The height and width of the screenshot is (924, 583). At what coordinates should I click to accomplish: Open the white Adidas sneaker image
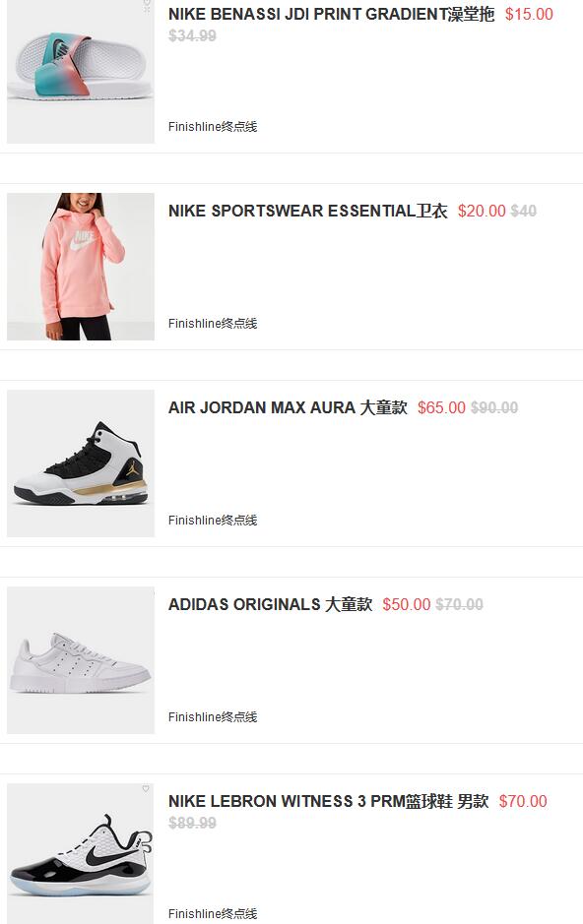coord(81,660)
